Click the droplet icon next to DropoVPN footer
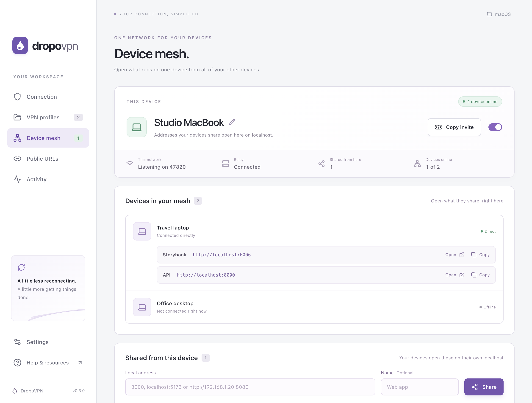 (x=15, y=391)
